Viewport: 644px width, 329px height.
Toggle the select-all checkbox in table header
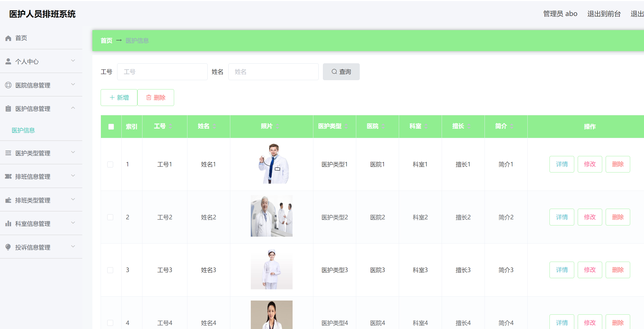(x=111, y=126)
